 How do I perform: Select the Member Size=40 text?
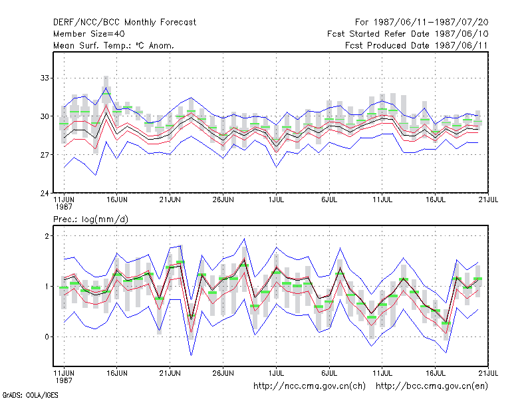pyautogui.click(x=89, y=34)
